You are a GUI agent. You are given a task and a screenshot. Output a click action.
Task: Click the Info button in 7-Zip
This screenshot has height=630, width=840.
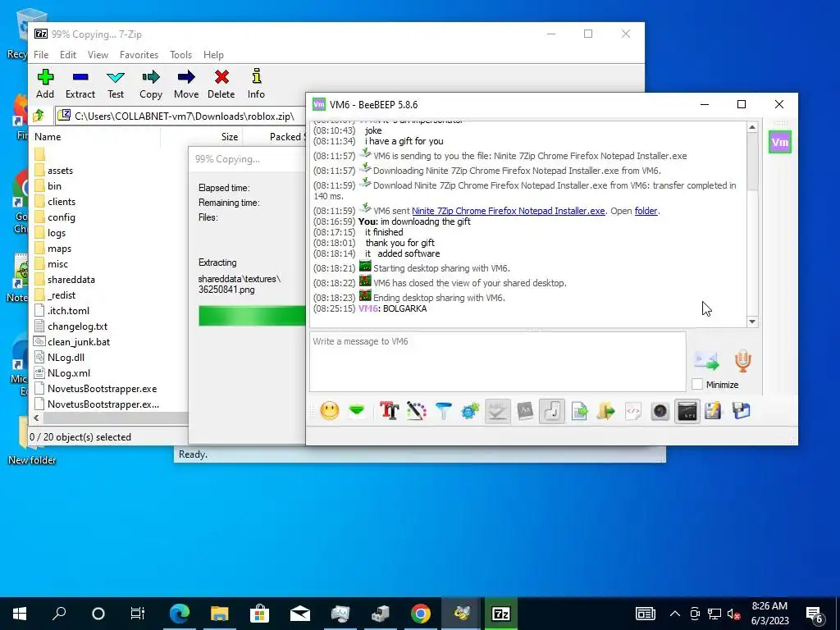pos(256,84)
